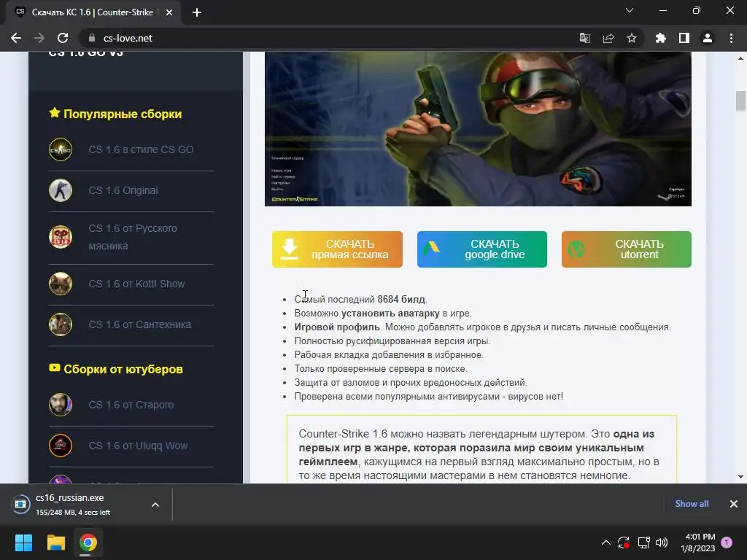747x560 pixels.
Task: Open the clock and date panel
Action: 698,542
